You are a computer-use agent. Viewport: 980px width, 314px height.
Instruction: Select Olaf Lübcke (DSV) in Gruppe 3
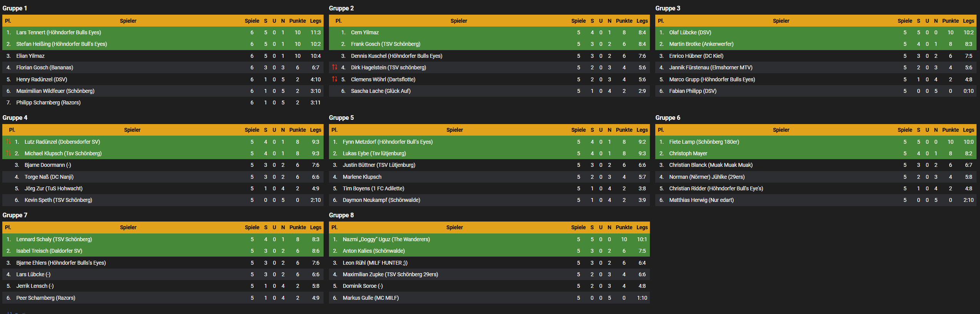point(690,32)
